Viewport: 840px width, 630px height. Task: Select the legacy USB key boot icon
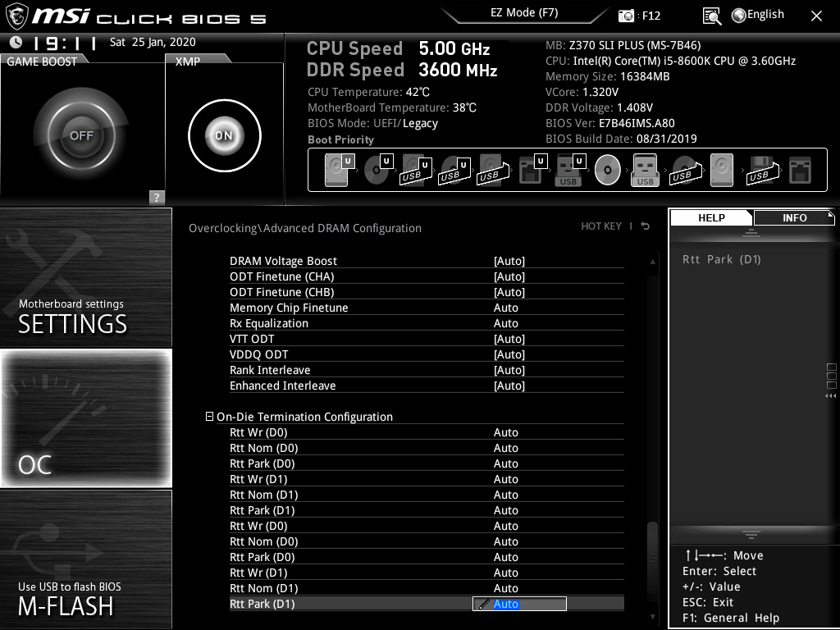(645, 171)
